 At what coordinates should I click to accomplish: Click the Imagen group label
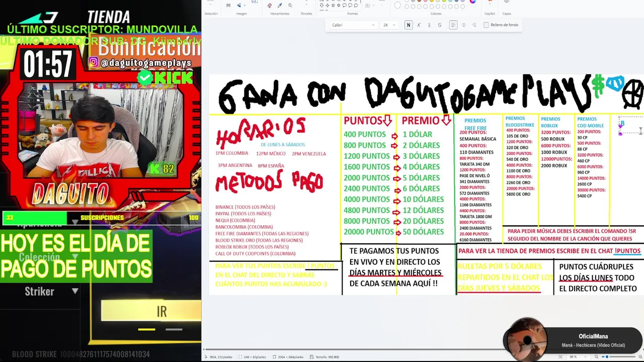[242, 14]
